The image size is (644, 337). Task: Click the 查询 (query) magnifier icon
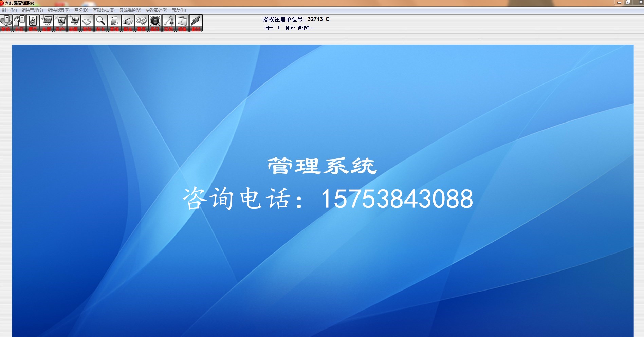point(114,22)
